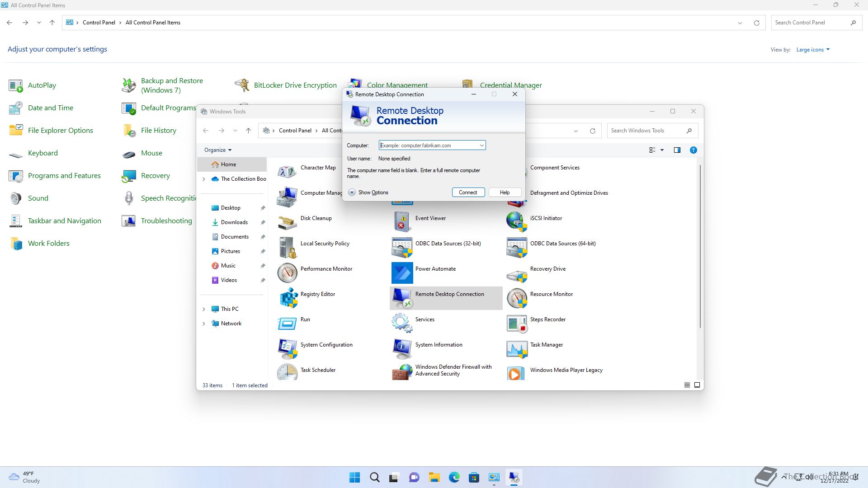Open Services icon
868x488 pixels.
[x=402, y=324]
